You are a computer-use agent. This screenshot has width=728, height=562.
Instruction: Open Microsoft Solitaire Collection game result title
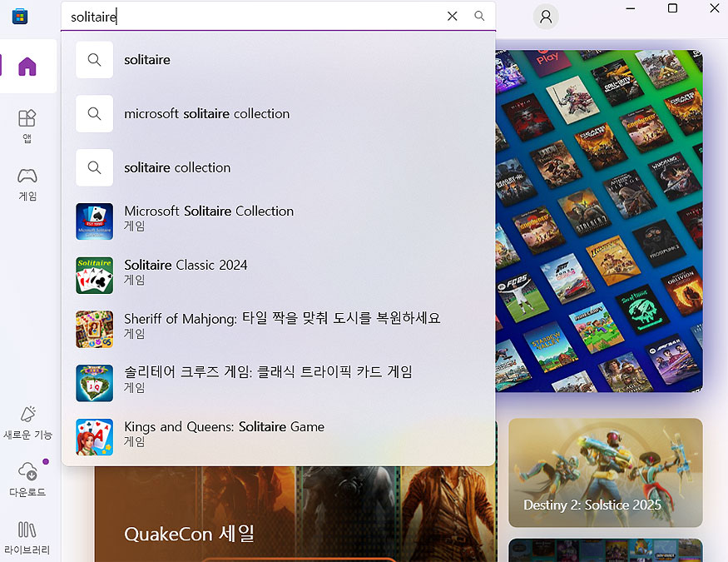(x=209, y=211)
